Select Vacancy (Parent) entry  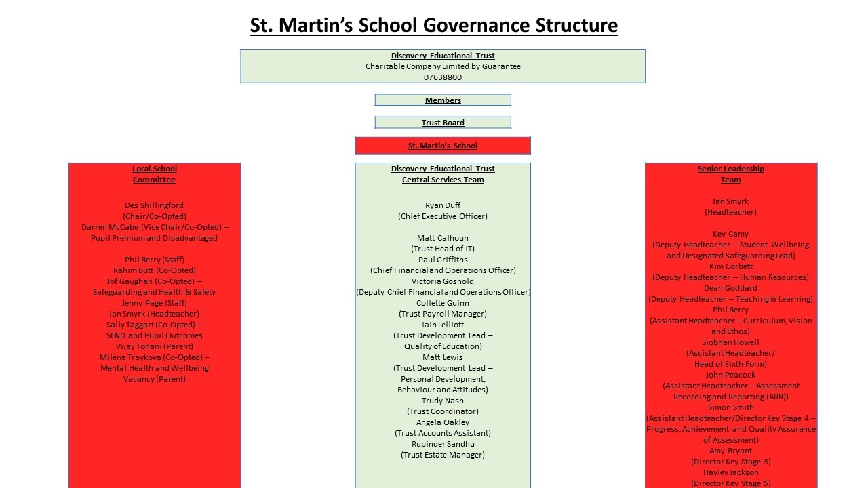tap(155, 379)
